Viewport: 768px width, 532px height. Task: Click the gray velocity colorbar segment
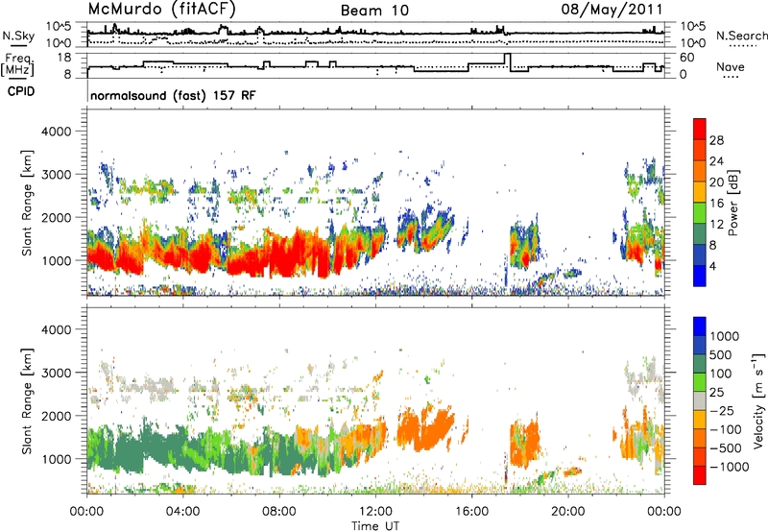click(700, 400)
